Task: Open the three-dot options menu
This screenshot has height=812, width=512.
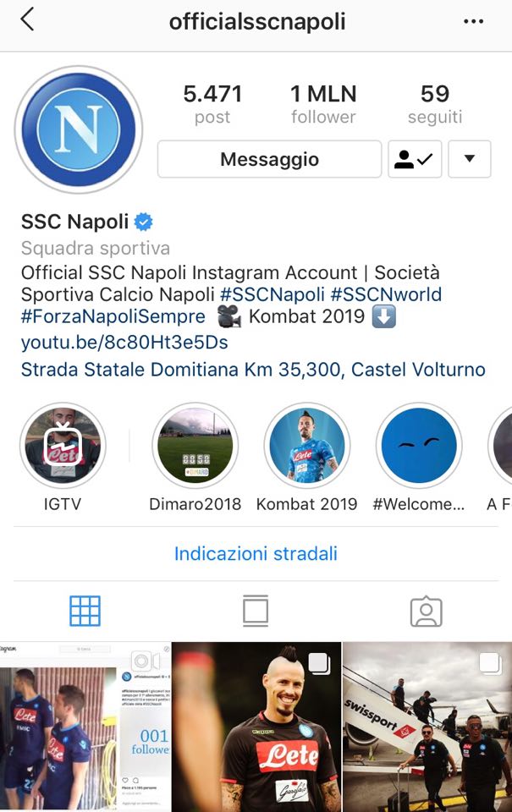Action: tap(473, 21)
